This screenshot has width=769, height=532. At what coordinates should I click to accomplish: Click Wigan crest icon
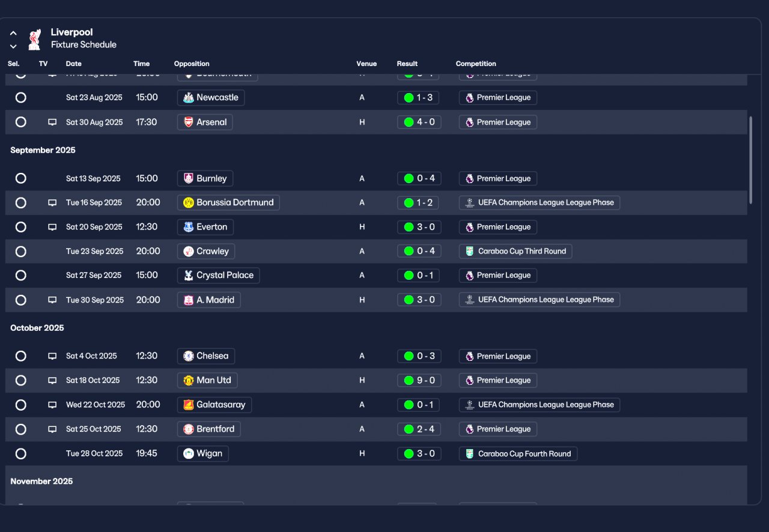188,453
